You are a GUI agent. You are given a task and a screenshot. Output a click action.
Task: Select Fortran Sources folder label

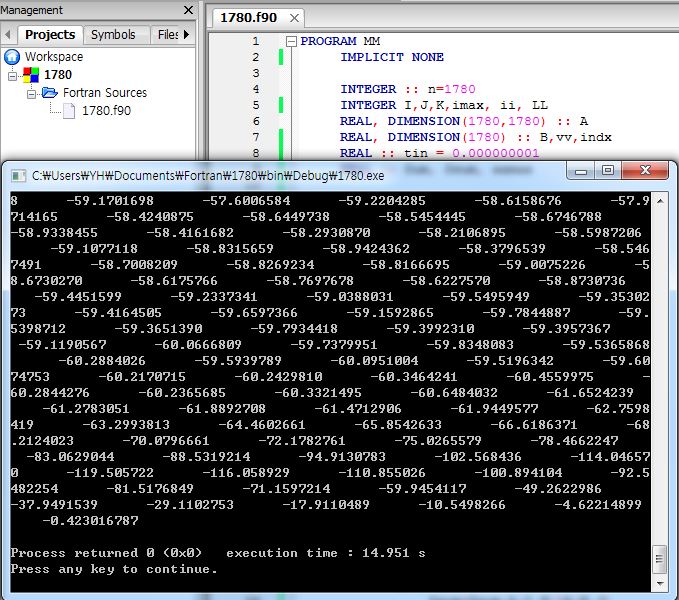coord(105,93)
